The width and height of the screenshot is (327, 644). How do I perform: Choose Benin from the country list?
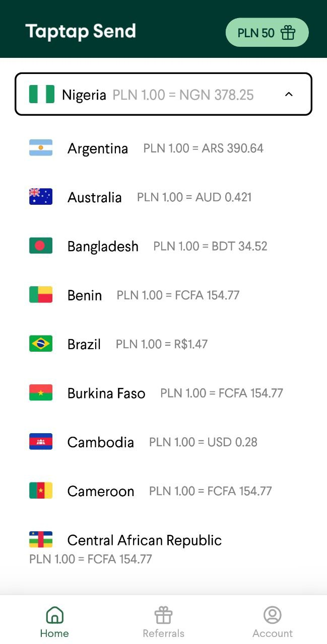[x=85, y=295]
